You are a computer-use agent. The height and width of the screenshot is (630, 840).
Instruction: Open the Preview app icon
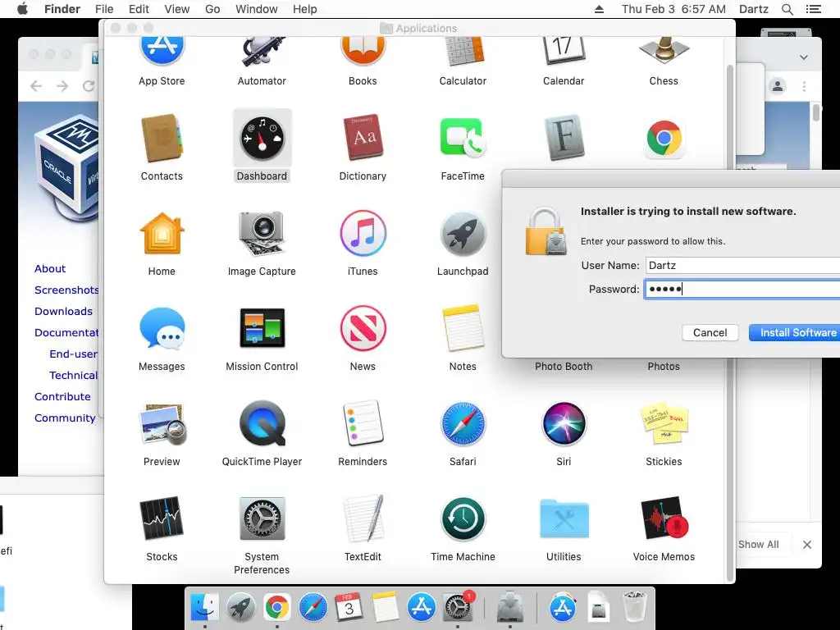(162, 424)
